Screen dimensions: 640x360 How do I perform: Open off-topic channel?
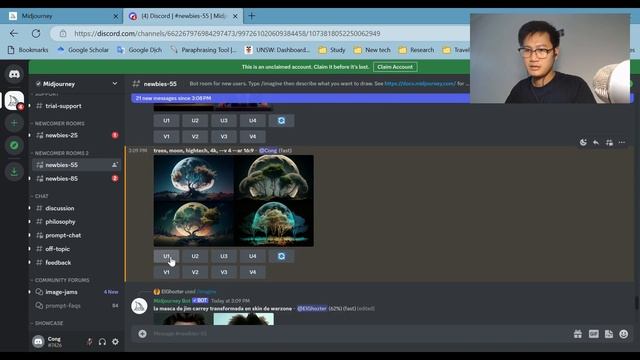point(76,249)
